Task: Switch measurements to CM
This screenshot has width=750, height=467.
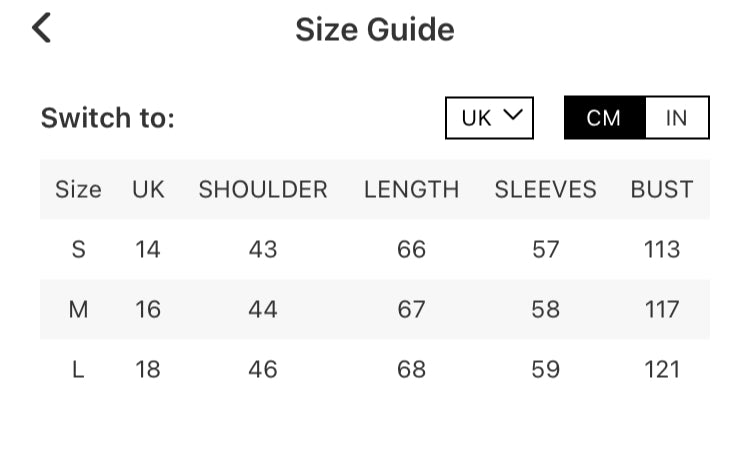Action: (x=604, y=118)
